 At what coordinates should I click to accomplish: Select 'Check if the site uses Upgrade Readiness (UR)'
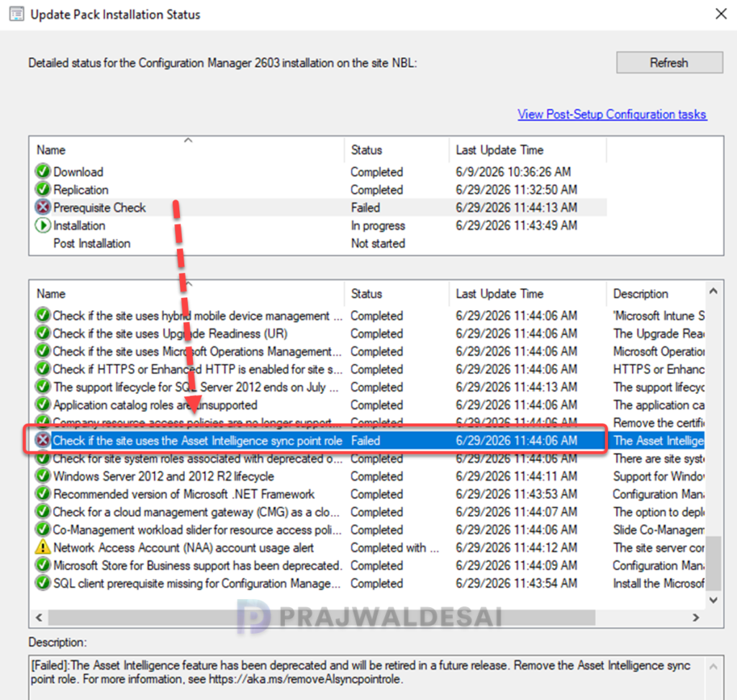(x=170, y=334)
